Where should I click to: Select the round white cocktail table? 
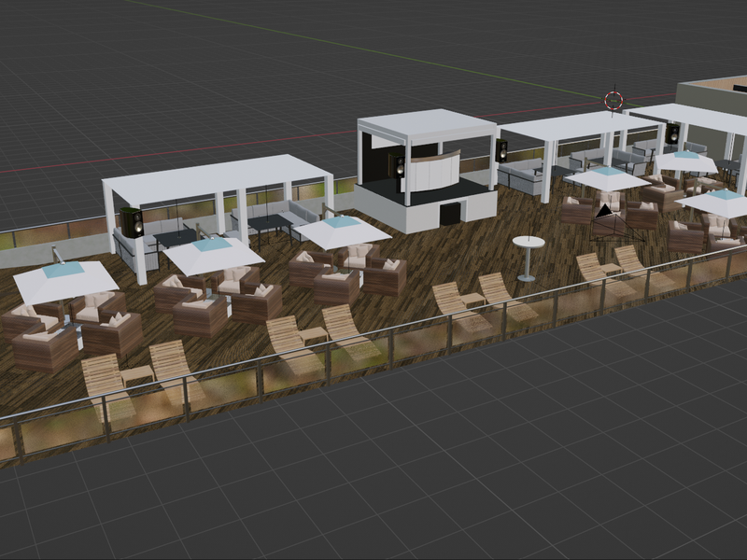(528, 259)
